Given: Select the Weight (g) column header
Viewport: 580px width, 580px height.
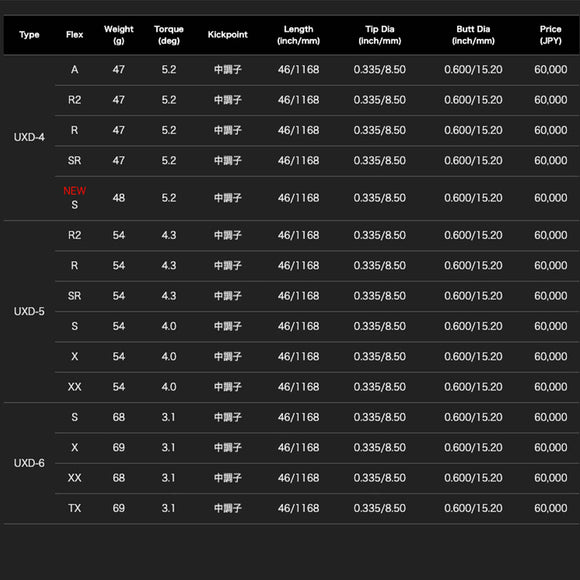Looking at the screenshot, I should pyautogui.click(x=119, y=35).
